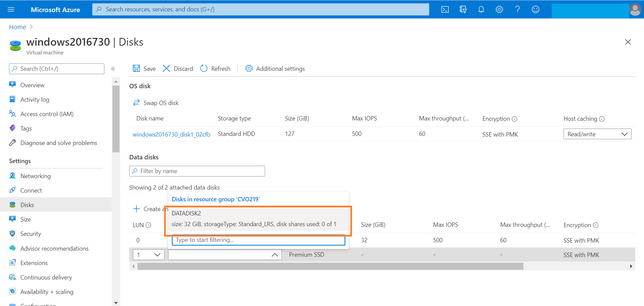
Task: Expand the Host caching Read/write dropdown
Action: click(x=597, y=134)
